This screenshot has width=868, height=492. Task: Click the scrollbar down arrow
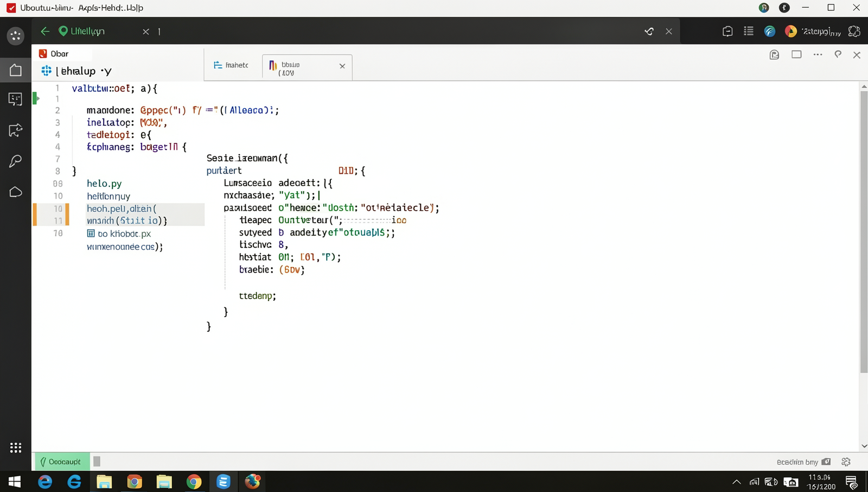click(x=864, y=446)
